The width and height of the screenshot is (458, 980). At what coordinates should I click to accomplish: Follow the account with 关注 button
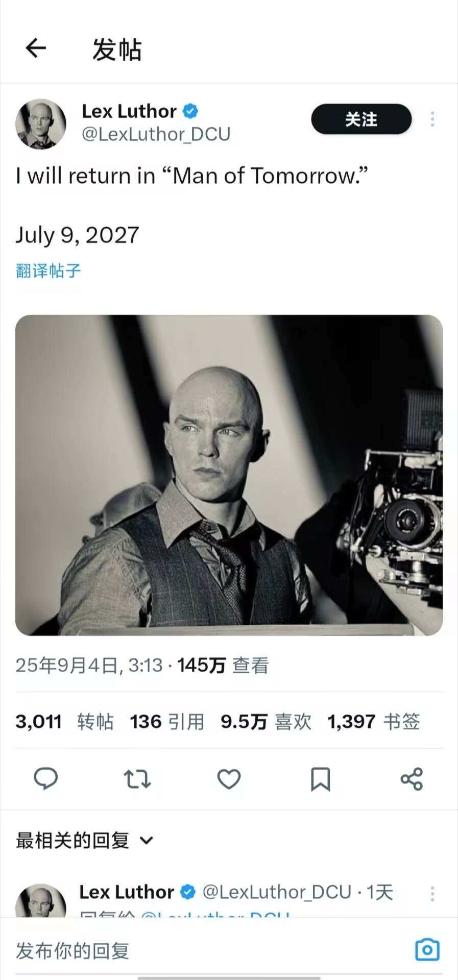coord(361,119)
